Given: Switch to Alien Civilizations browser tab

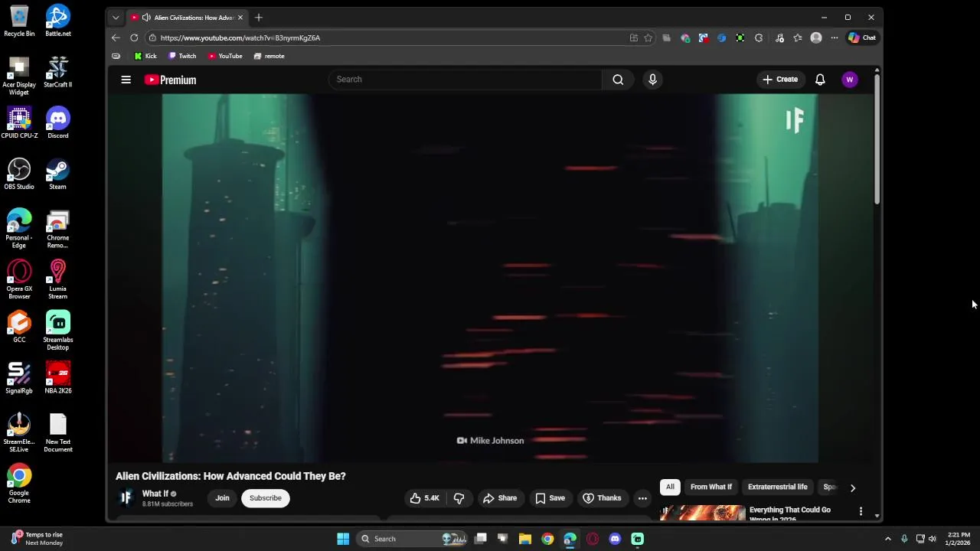Looking at the screenshot, I should pos(188,18).
